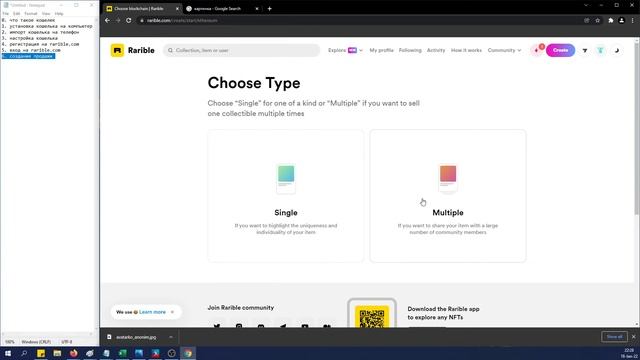Toggle dark mode with moon icon
Image resolution: width=640 pixels, height=360 pixels.
(x=617, y=50)
